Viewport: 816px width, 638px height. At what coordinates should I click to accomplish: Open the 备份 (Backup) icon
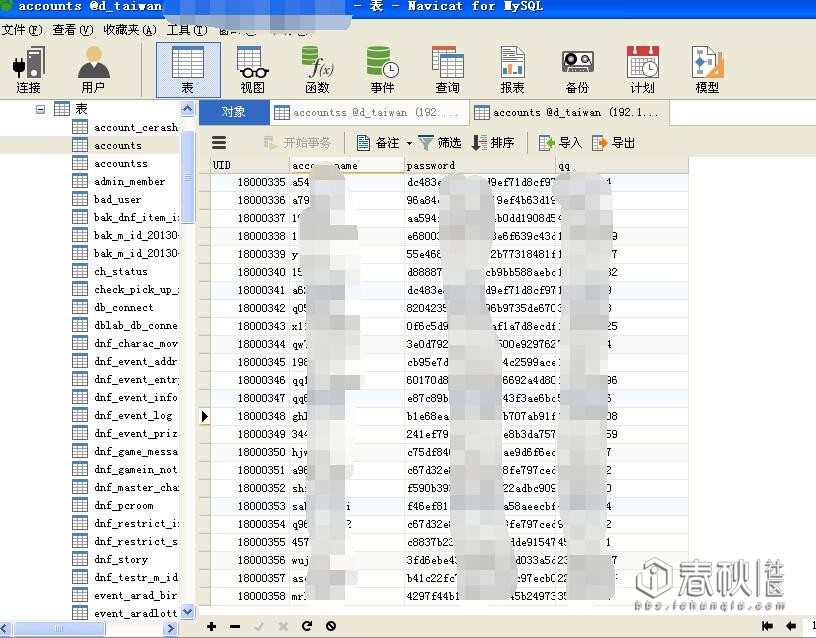tap(577, 69)
